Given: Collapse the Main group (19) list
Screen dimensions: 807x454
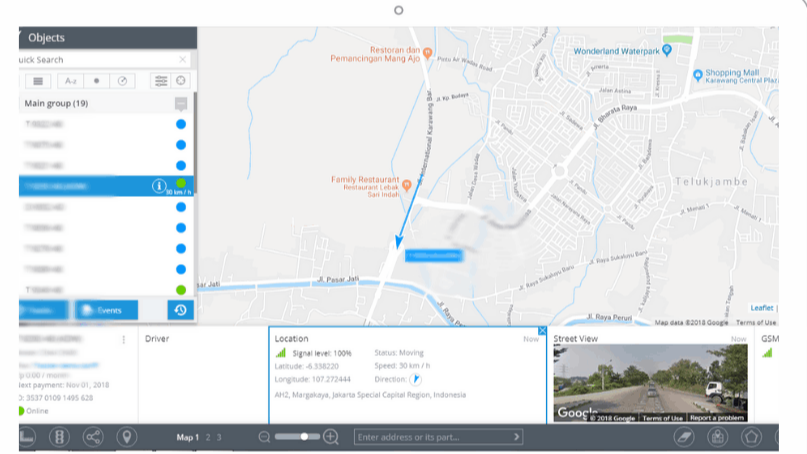Looking at the screenshot, I should (56, 103).
